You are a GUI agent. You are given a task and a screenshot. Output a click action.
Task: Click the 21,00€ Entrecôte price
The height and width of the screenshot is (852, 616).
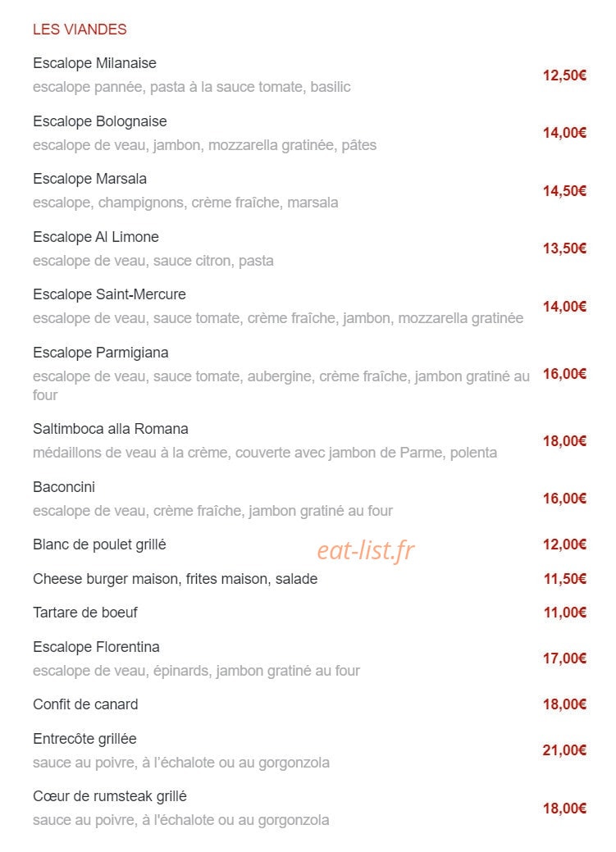pyautogui.click(x=564, y=750)
